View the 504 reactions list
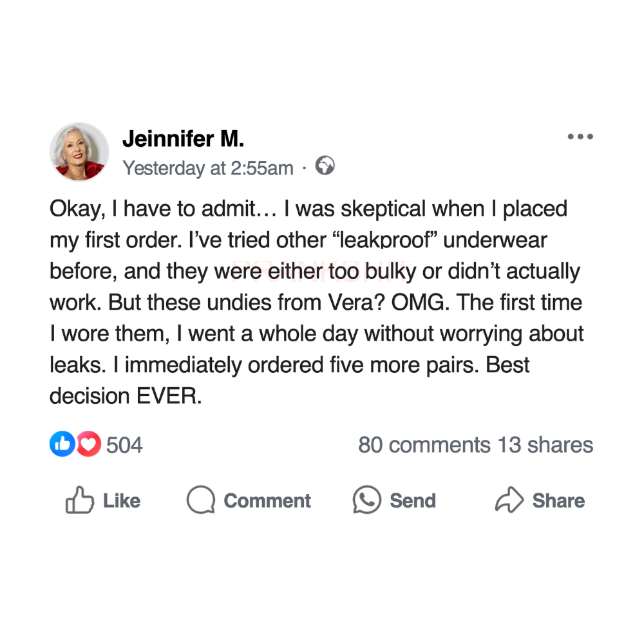Image resolution: width=644 pixels, height=644 pixels. click(124, 445)
